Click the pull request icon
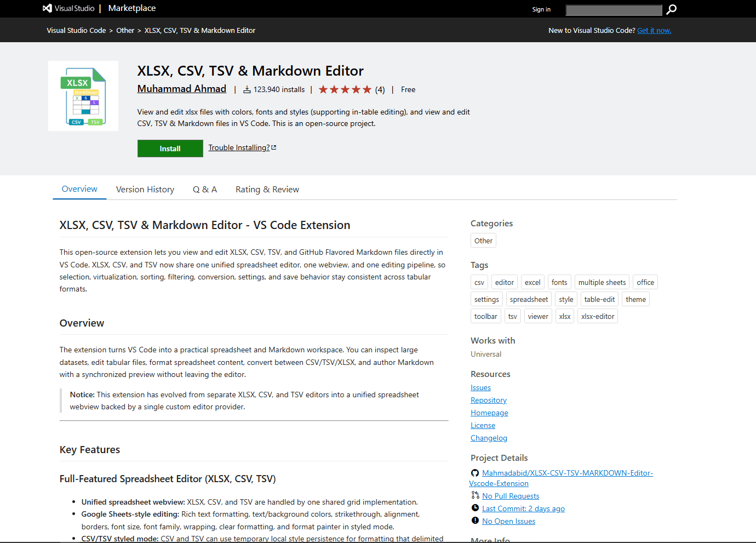 click(x=475, y=495)
